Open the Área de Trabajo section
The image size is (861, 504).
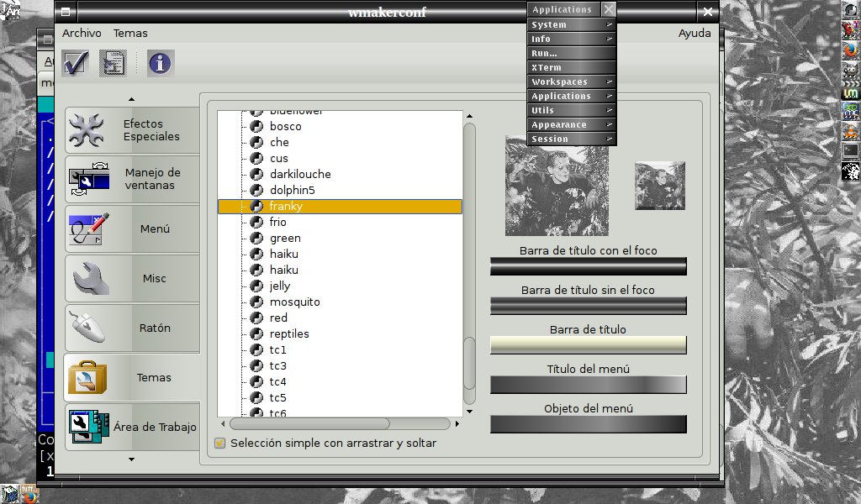[x=132, y=427]
